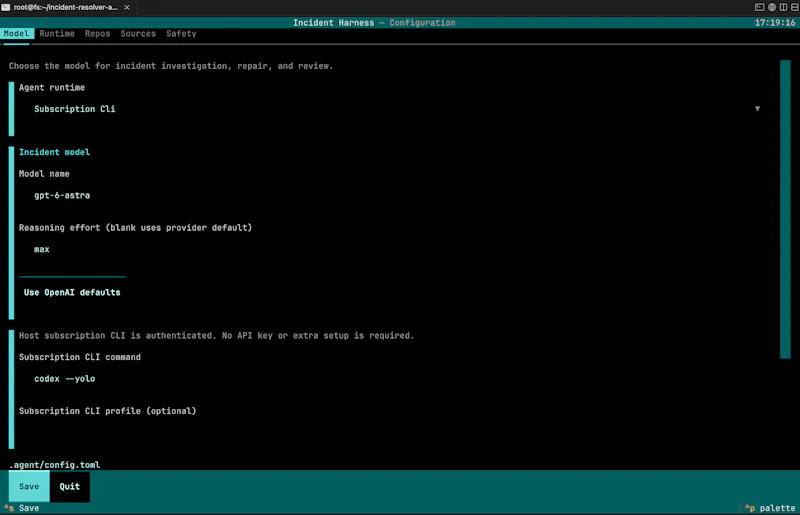Screen dimensions: 800x515
Task: Open the ^p command palette
Action: coord(770,508)
